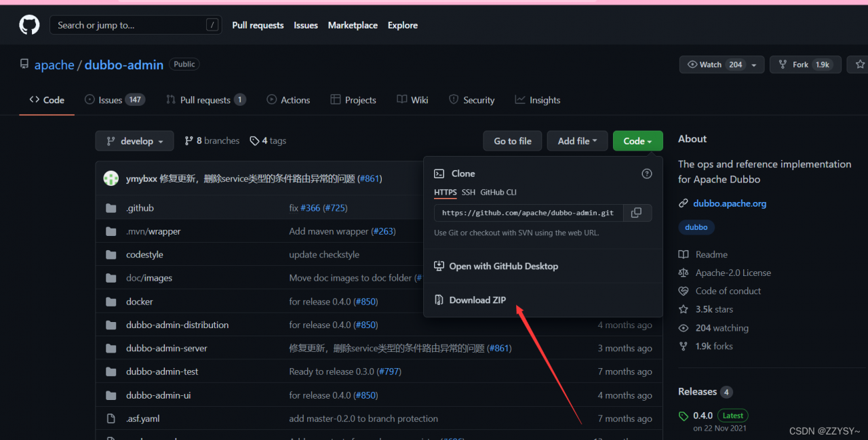Open the dubbo-admin repository link
The image size is (868, 440).
[124, 65]
